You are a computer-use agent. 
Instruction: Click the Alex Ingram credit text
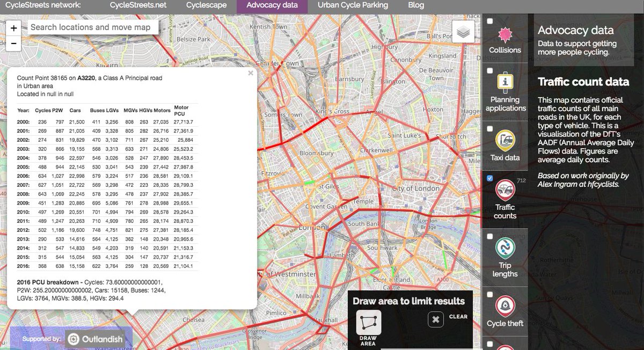(583, 180)
